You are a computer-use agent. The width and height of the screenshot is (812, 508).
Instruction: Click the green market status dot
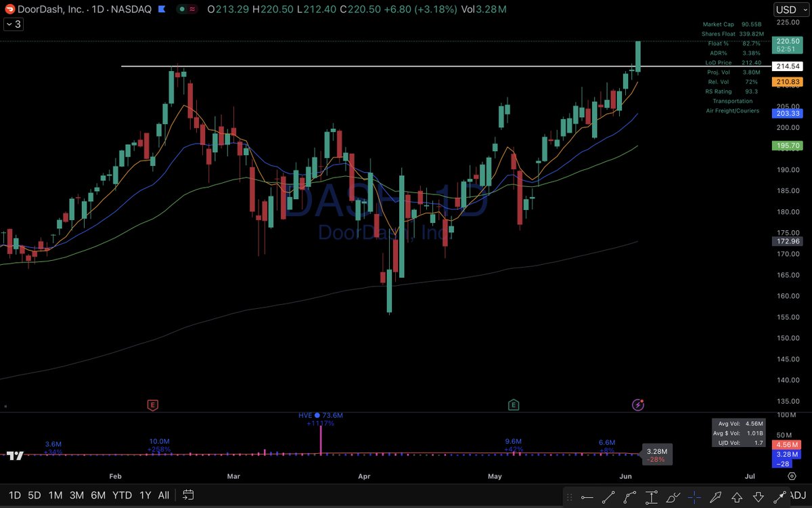click(x=183, y=10)
